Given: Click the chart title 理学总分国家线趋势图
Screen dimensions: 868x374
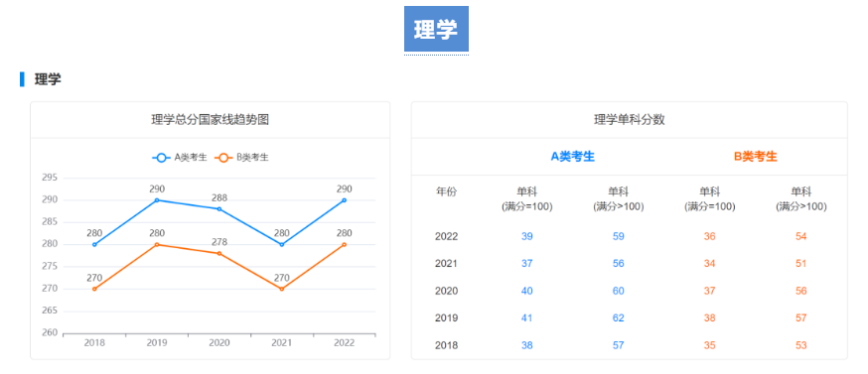Looking at the screenshot, I should point(211,119).
